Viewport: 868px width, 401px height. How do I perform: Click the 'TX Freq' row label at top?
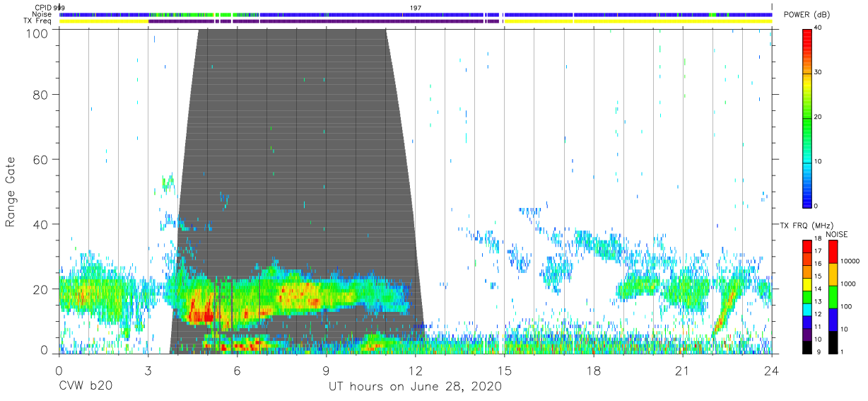(x=37, y=21)
